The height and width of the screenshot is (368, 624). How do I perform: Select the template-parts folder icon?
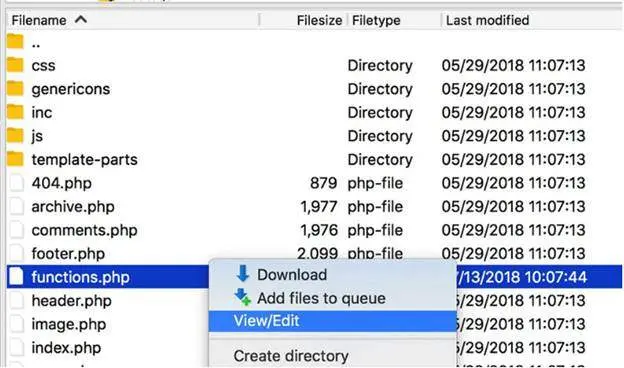pos(15,159)
